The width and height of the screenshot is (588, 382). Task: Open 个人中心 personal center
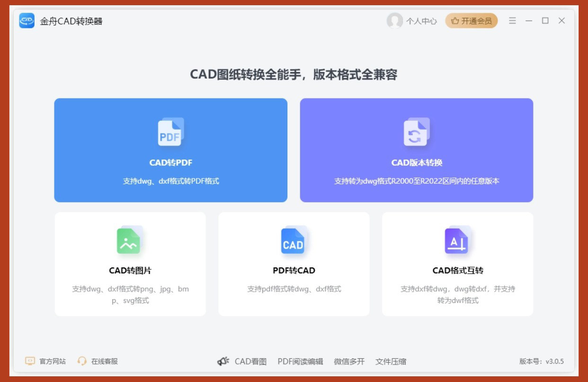(x=421, y=21)
